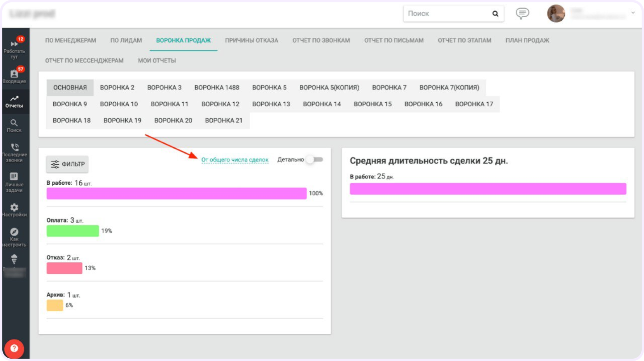Select ВОРОНКА 5 funnel
This screenshot has width=644, height=361.
coord(269,88)
